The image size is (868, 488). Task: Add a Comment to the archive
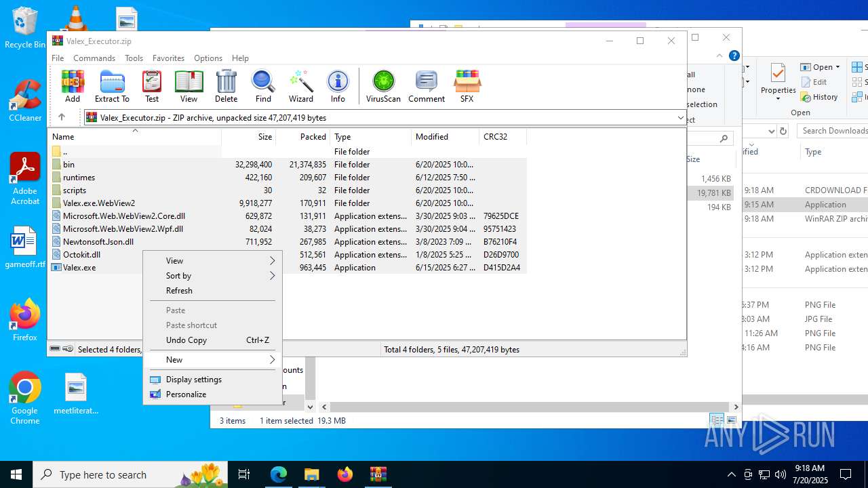[x=427, y=86]
